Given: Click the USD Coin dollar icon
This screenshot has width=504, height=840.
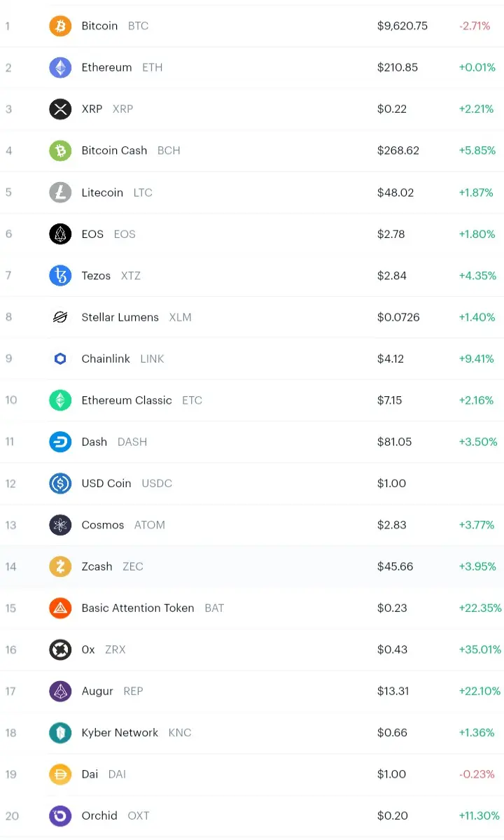Looking at the screenshot, I should tap(60, 483).
